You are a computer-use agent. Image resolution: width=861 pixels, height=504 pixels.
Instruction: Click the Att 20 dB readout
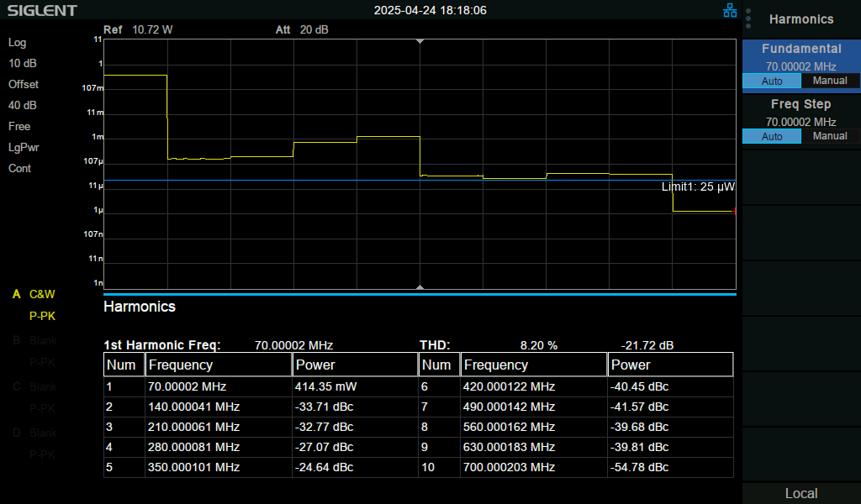302,29
